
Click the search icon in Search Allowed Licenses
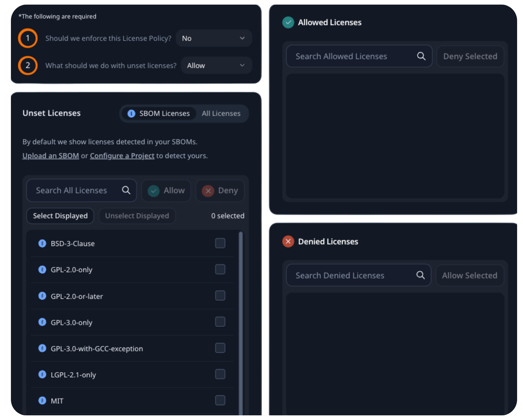(x=421, y=56)
